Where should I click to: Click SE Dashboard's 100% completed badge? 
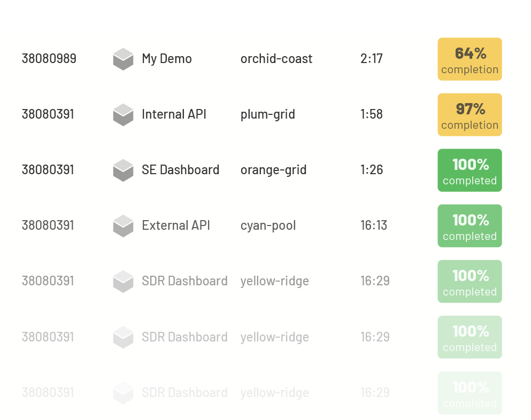pyautogui.click(x=470, y=170)
